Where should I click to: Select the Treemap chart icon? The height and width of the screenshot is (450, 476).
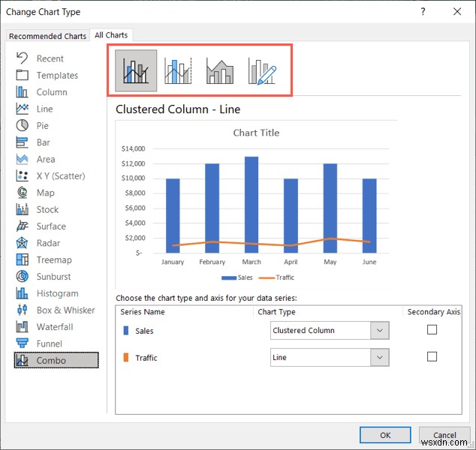[23, 259]
